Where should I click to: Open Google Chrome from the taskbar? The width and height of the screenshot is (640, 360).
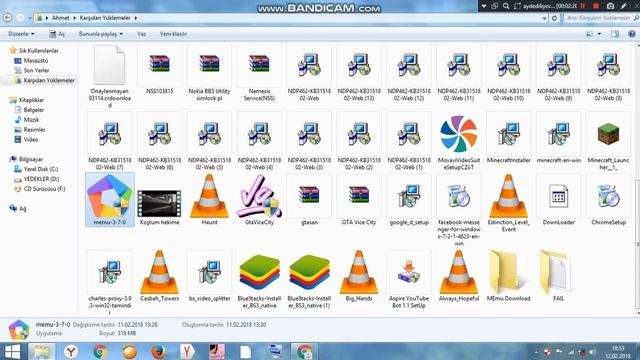pos(100,351)
